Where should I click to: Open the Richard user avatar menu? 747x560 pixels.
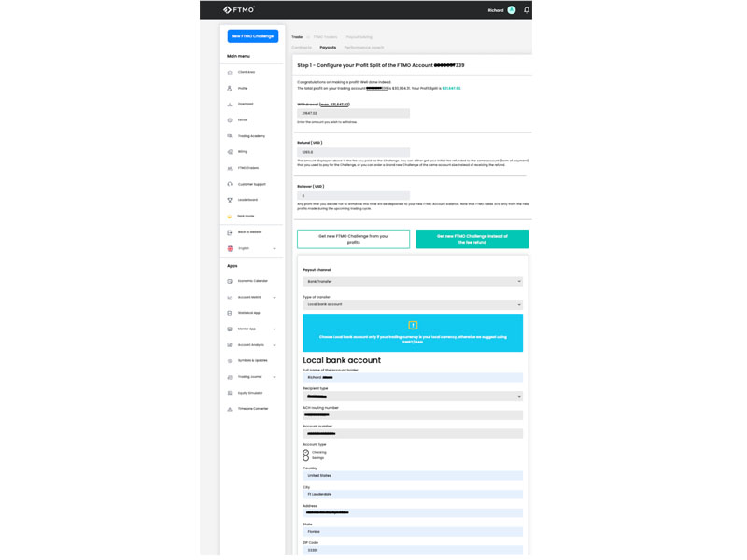pos(511,10)
